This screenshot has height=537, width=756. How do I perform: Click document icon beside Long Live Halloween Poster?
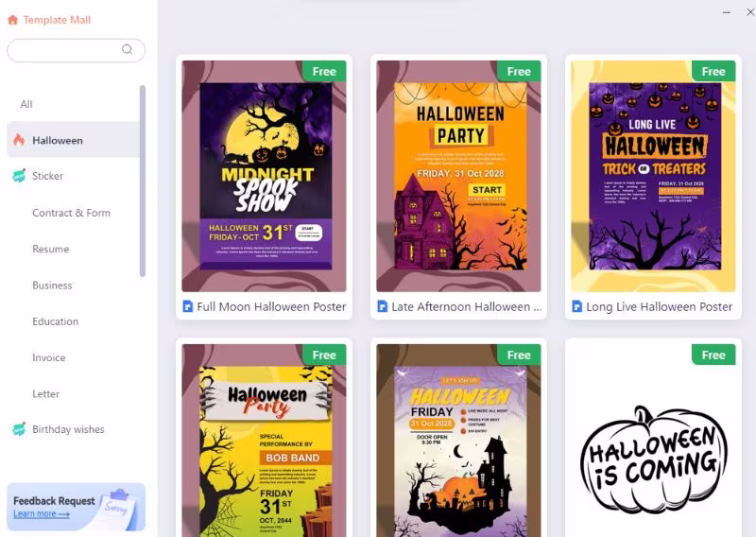pyautogui.click(x=576, y=306)
